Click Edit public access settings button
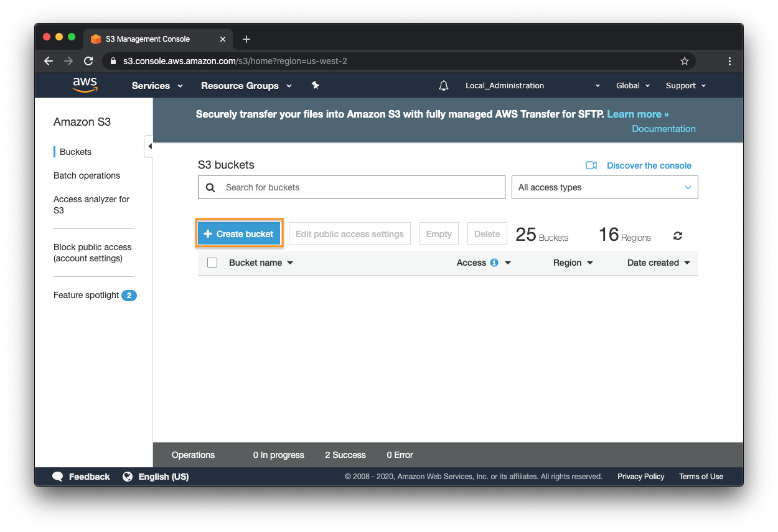Screen dimensions: 778x532 (349, 234)
